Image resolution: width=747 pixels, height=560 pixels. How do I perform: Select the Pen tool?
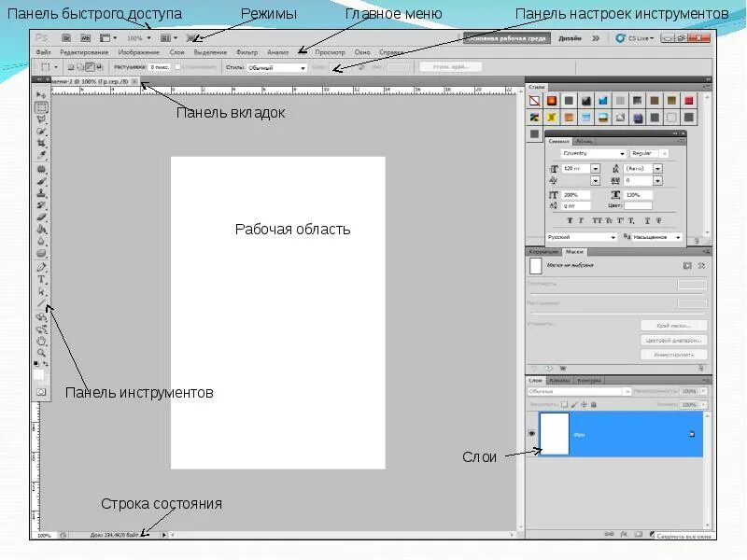41,267
